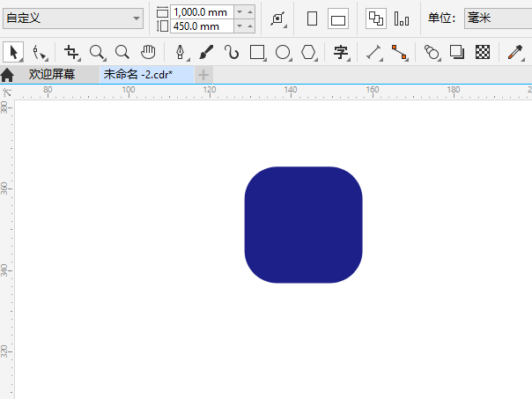Viewport: 532px width, 399px height.
Task: Select the Polygon tool
Action: [x=308, y=52]
